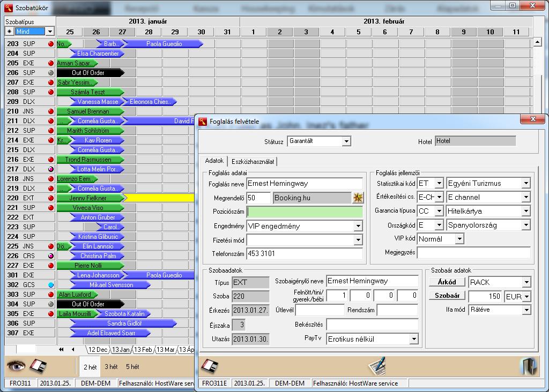The width and height of the screenshot is (549, 392).
Task: Open the PayTv Erotikus nélkül dropdown
Action: [x=414, y=339]
